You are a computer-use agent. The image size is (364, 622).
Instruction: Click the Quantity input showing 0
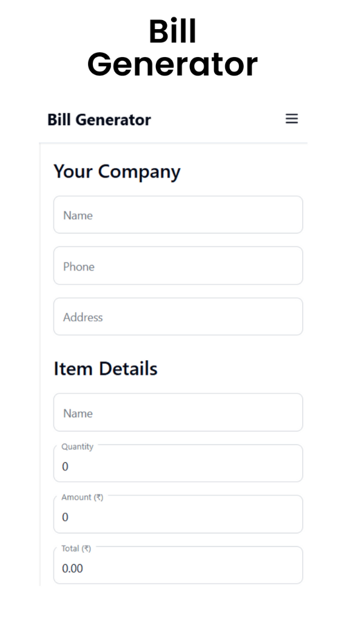[178, 466]
